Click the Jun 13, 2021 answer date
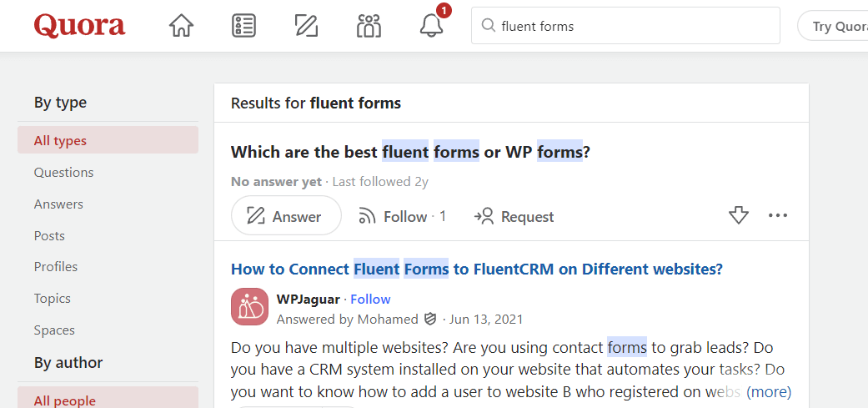868x408 pixels. 486,319
